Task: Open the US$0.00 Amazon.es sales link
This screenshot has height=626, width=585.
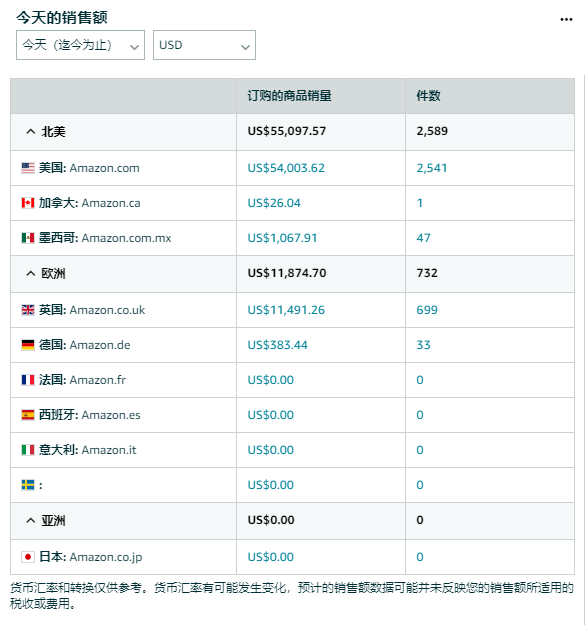Action: pos(270,415)
